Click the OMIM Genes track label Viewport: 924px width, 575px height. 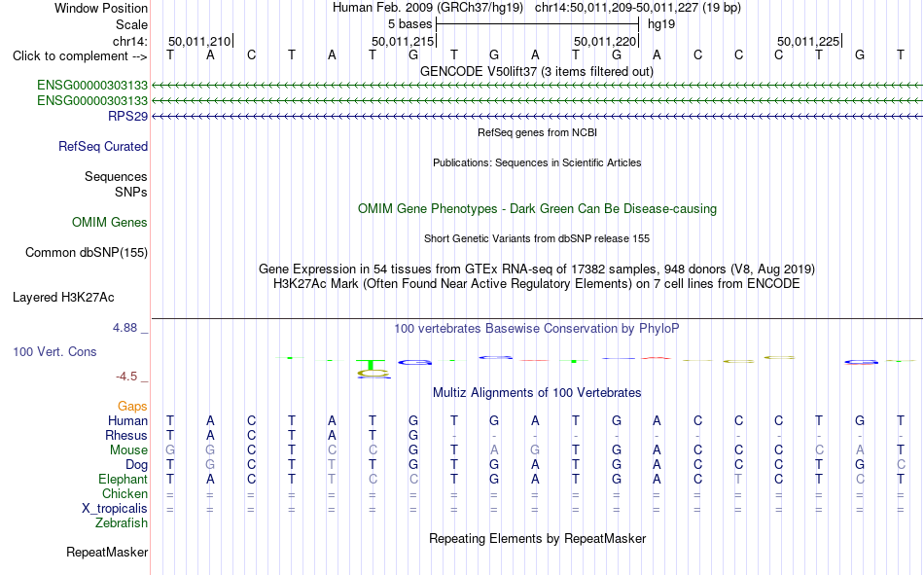pyautogui.click(x=110, y=223)
